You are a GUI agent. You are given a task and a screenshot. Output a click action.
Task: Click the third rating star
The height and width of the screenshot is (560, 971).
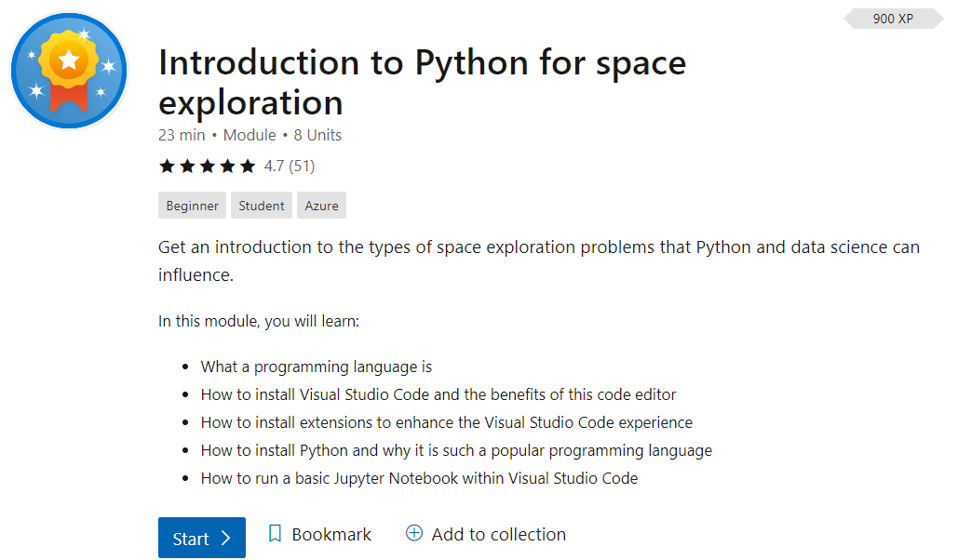point(207,167)
